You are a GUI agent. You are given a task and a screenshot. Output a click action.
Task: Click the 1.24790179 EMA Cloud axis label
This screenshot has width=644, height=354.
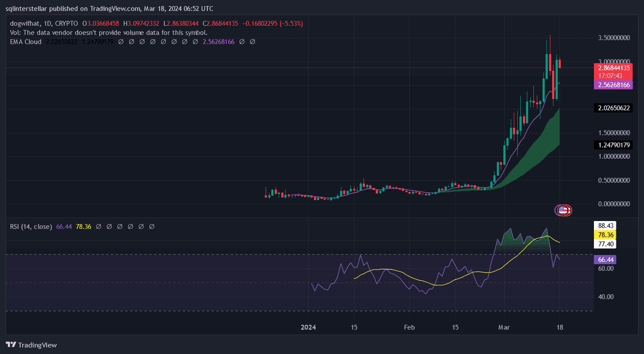point(614,145)
